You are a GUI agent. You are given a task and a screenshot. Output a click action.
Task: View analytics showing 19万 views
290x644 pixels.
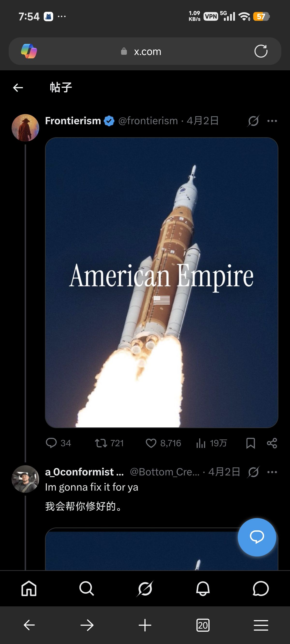tap(211, 443)
